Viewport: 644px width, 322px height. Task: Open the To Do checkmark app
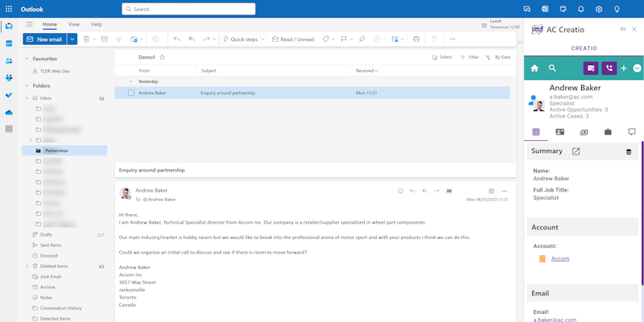[9, 95]
